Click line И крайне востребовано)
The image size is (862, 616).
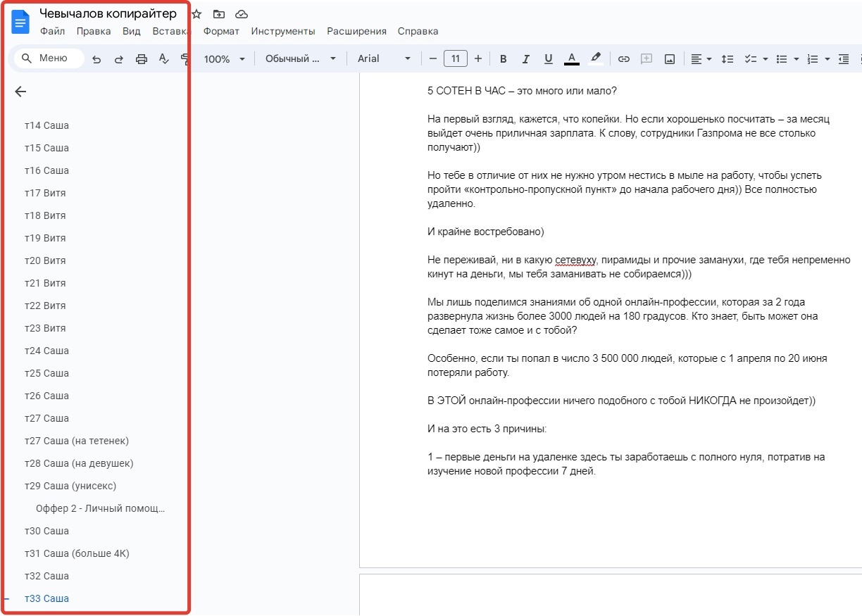[x=486, y=232]
